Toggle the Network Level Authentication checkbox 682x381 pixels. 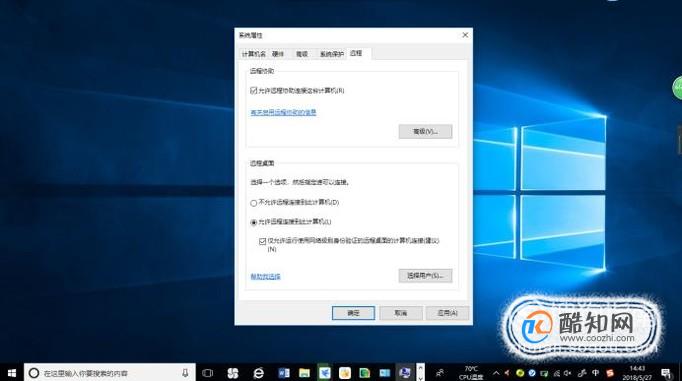262,241
